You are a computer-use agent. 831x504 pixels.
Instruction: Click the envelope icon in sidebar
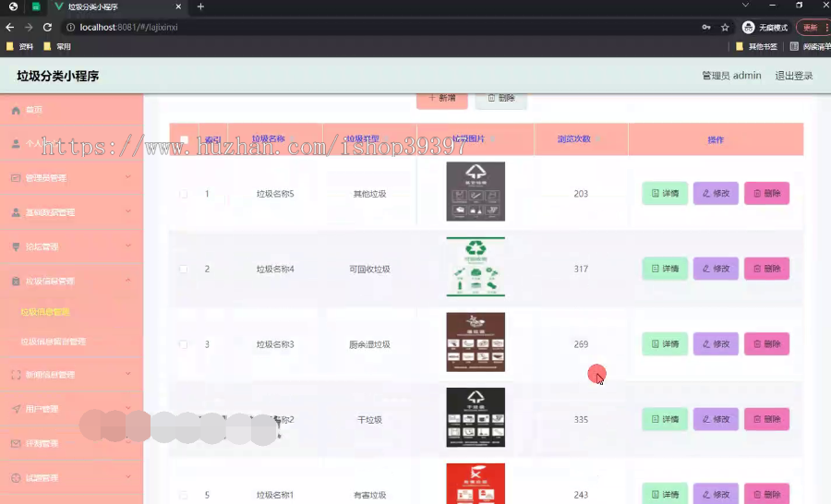(16, 443)
